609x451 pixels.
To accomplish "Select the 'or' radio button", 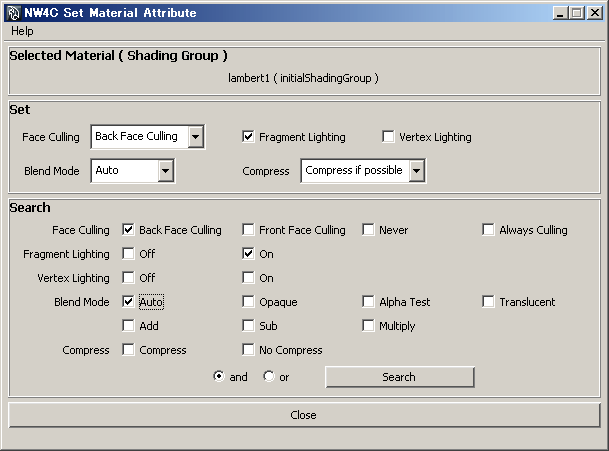I will [x=269, y=377].
